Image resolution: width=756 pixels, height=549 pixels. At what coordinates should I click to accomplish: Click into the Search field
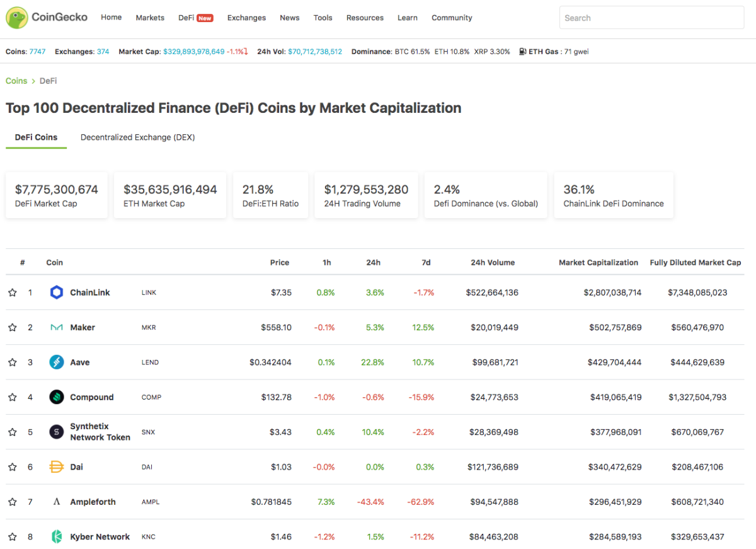click(651, 18)
